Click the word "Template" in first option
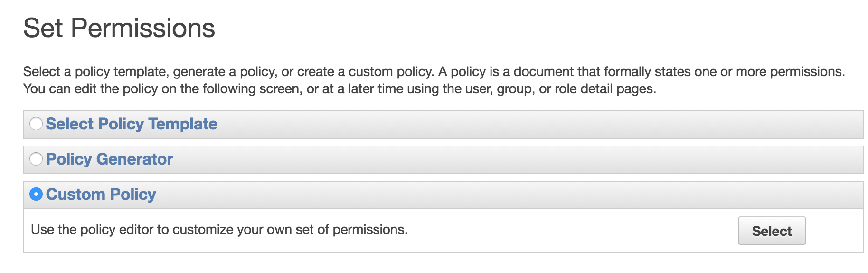868x273 pixels. pos(183,124)
